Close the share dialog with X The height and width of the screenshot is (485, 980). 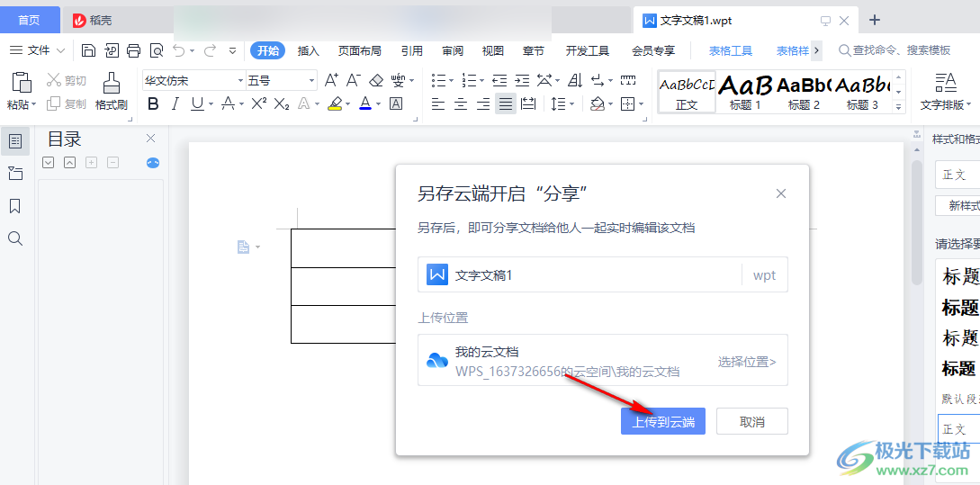click(780, 193)
